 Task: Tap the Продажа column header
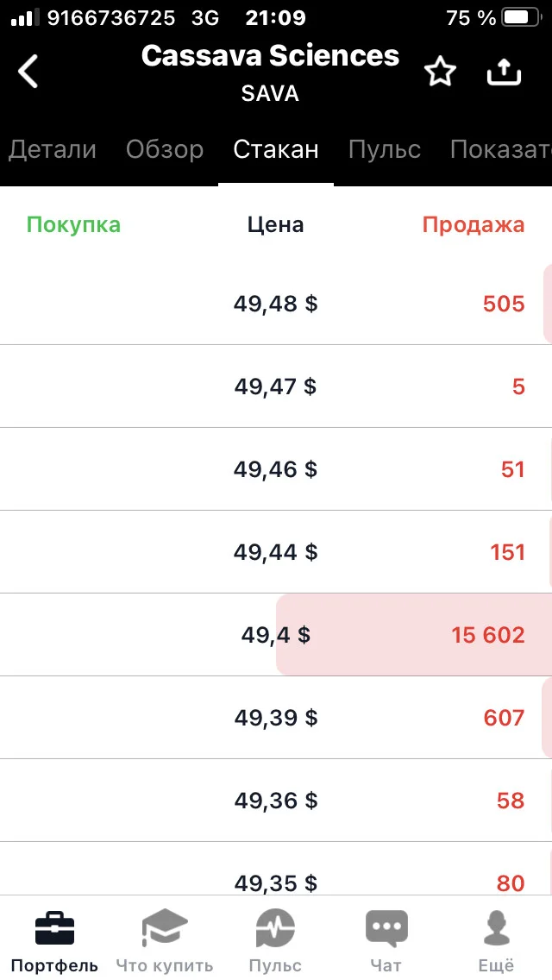pos(474,224)
